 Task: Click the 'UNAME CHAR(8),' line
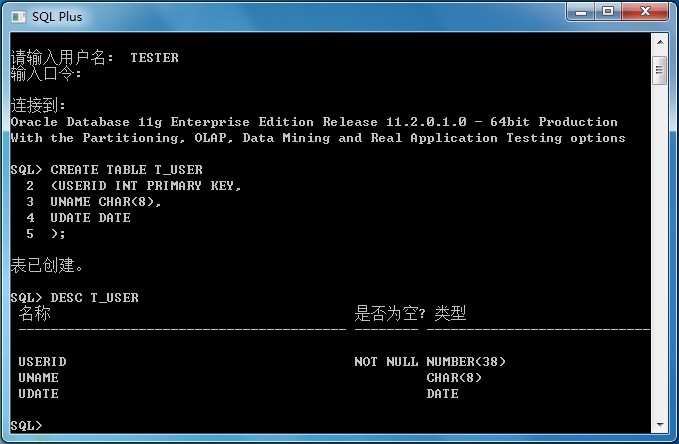click(106, 201)
